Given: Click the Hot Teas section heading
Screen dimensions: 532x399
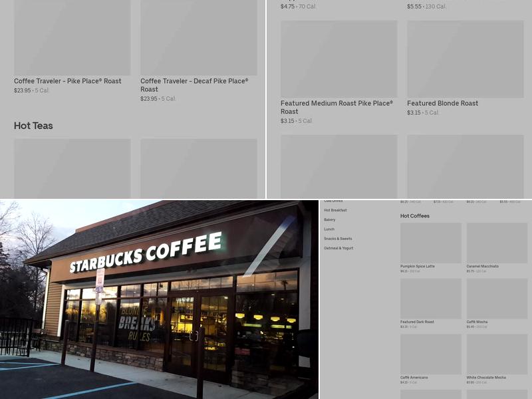Looking at the screenshot, I should (33, 126).
